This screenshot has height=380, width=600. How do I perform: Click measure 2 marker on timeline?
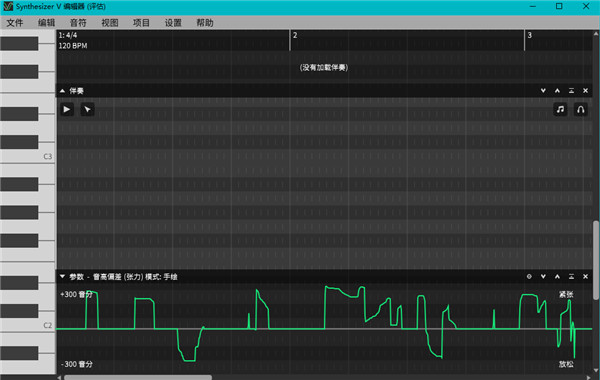click(x=295, y=35)
